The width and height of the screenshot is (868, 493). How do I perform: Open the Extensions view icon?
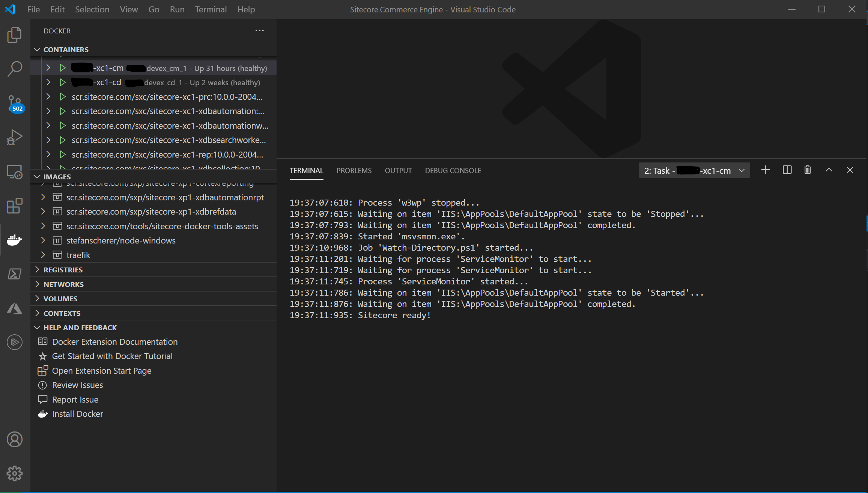click(x=15, y=206)
